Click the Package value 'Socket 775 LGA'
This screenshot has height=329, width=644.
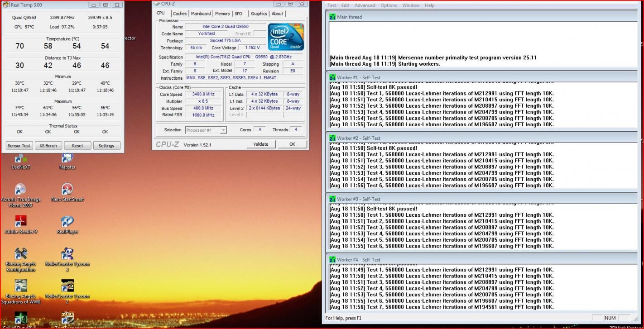coord(226,41)
